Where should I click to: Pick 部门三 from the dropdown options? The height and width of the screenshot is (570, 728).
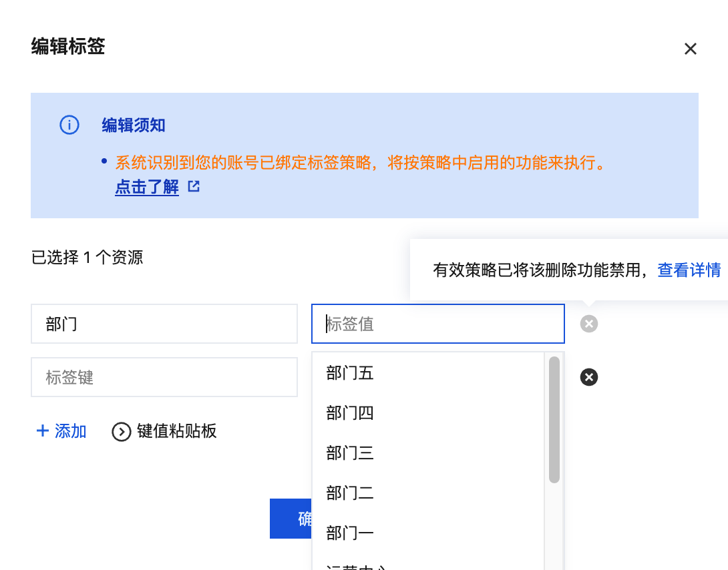(350, 453)
